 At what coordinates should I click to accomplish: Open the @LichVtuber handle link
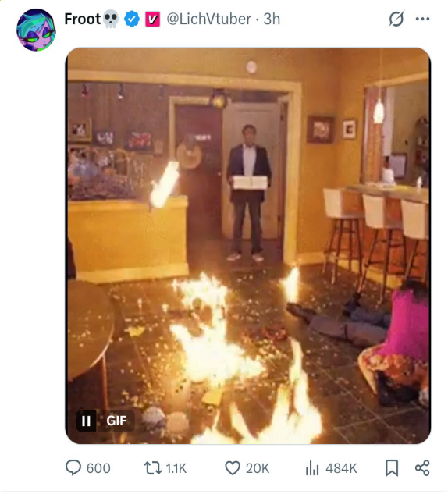(208, 19)
